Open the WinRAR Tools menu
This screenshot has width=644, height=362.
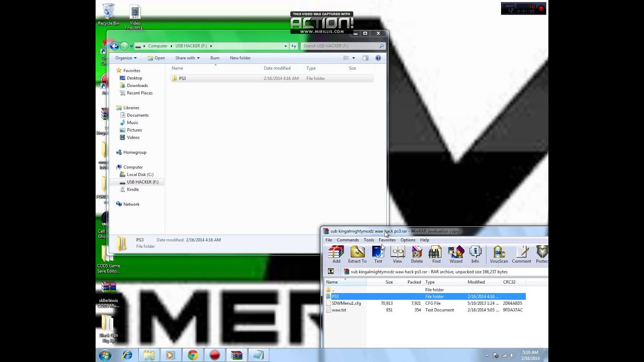click(369, 240)
